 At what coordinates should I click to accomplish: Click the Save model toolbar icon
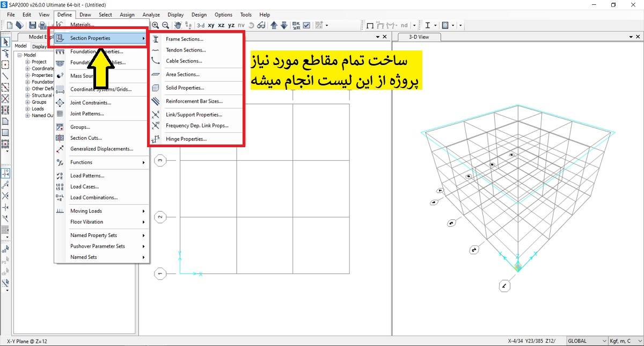coord(33,25)
